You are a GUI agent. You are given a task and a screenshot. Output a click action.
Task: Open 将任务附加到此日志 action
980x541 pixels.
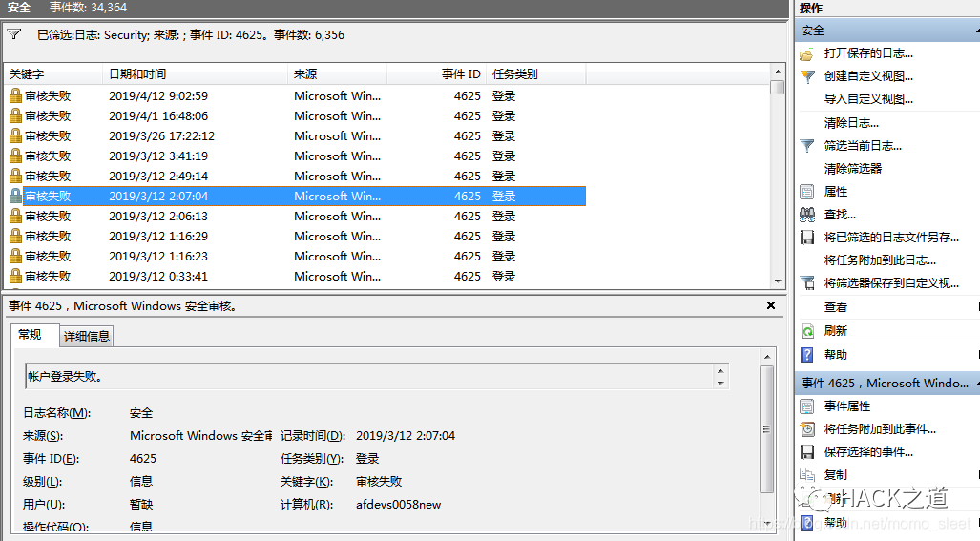click(880, 260)
